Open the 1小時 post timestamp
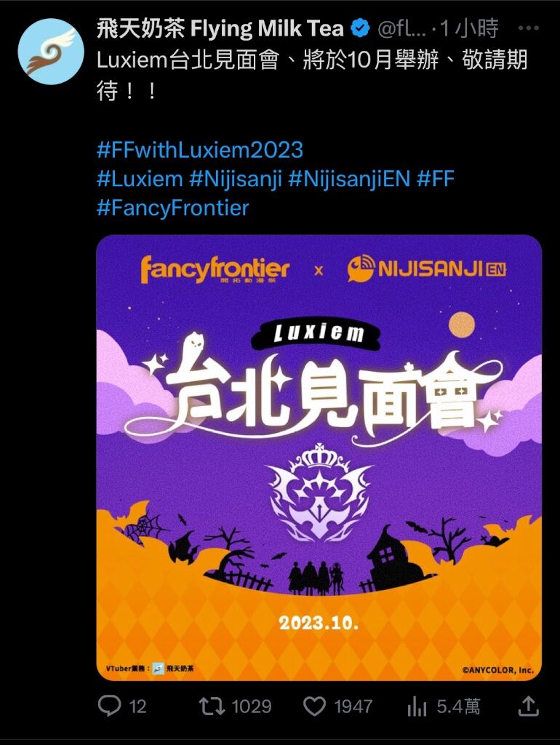 pos(470,28)
